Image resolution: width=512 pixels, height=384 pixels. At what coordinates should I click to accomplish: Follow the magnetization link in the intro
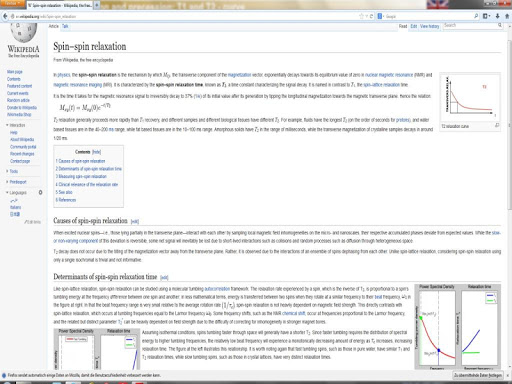click(x=239, y=75)
